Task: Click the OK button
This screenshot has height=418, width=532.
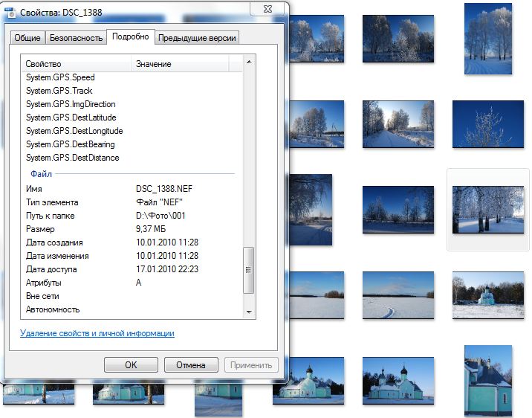Action: tap(131, 365)
